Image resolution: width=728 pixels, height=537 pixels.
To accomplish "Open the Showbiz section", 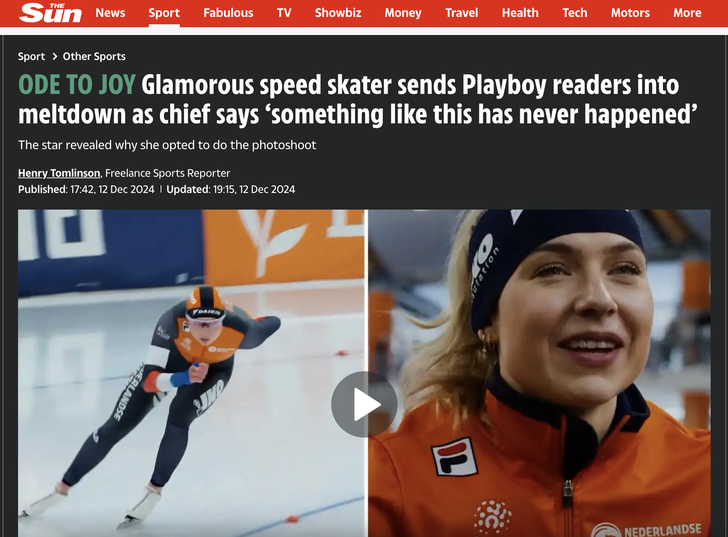I will [338, 13].
